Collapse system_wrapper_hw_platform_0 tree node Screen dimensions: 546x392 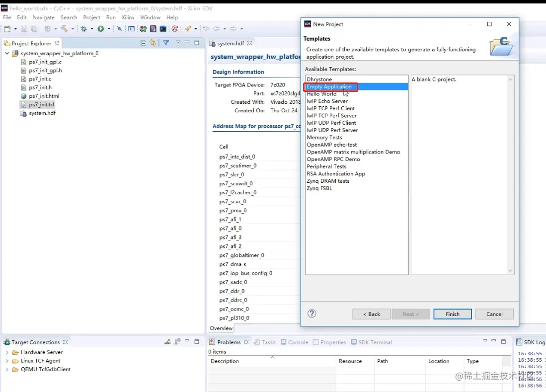7,53
